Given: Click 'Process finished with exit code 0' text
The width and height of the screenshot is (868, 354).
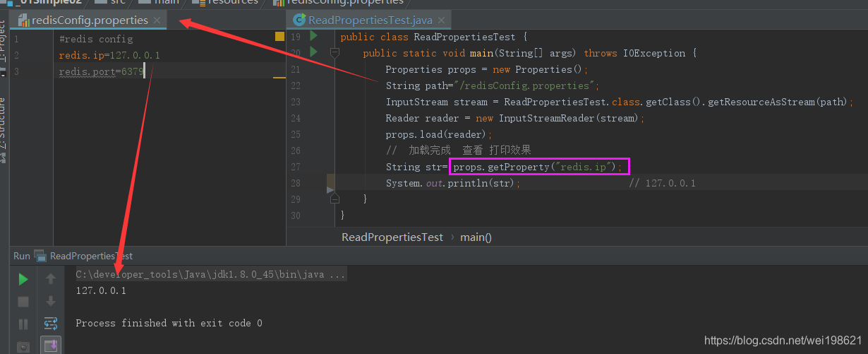Looking at the screenshot, I should pos(169,323).
